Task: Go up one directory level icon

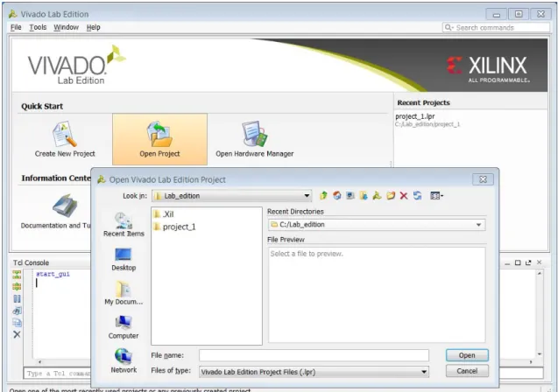Action: (x=323, y=195)
